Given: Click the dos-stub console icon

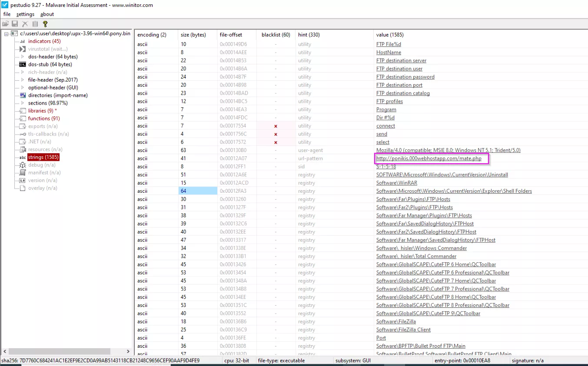Looking at the screenshot, I should pyautogui.click(x=23, y=65).
